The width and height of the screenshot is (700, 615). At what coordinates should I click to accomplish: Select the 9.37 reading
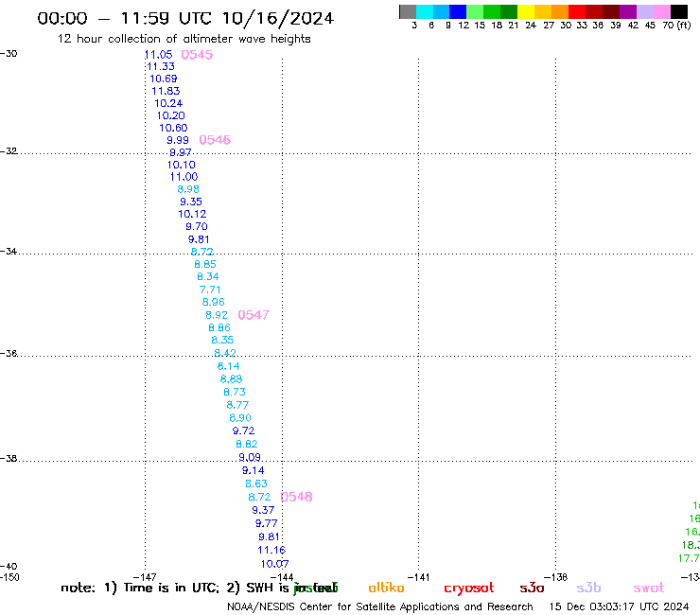tap(263, 510)
